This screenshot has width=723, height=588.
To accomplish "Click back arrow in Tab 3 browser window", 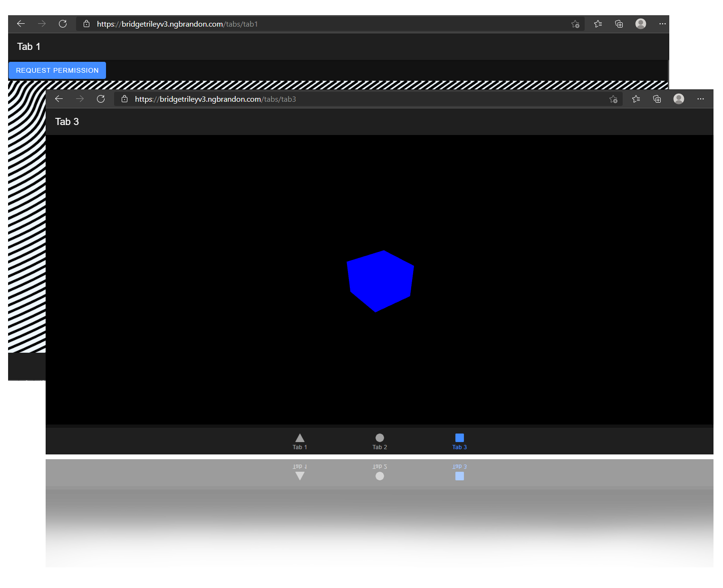I will [59, 99].
